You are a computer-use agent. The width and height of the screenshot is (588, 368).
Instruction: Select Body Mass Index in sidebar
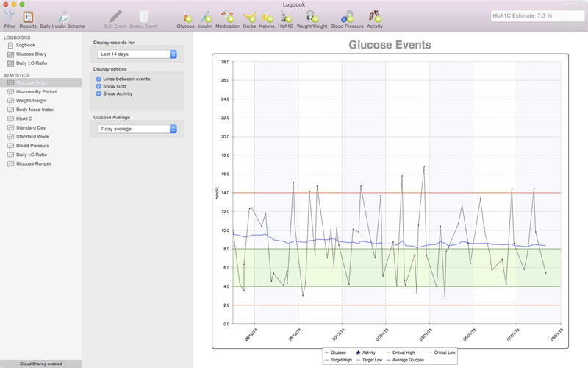point(35,110)
